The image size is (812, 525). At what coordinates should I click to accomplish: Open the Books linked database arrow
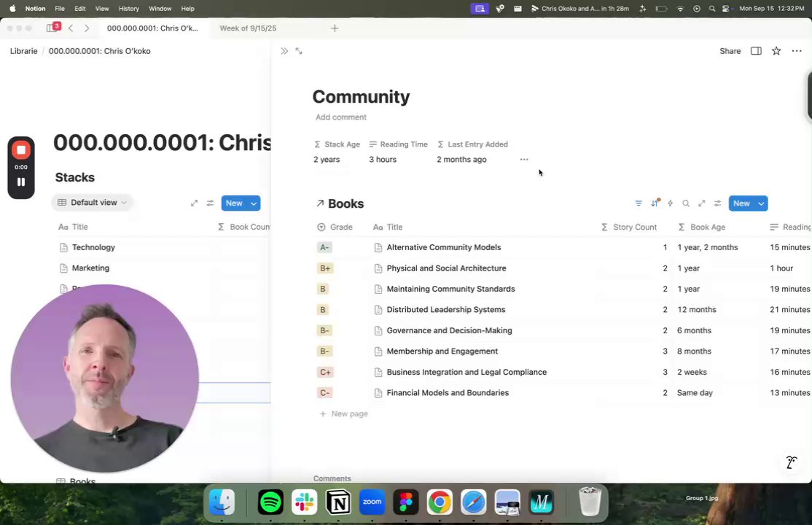(320, 203)
